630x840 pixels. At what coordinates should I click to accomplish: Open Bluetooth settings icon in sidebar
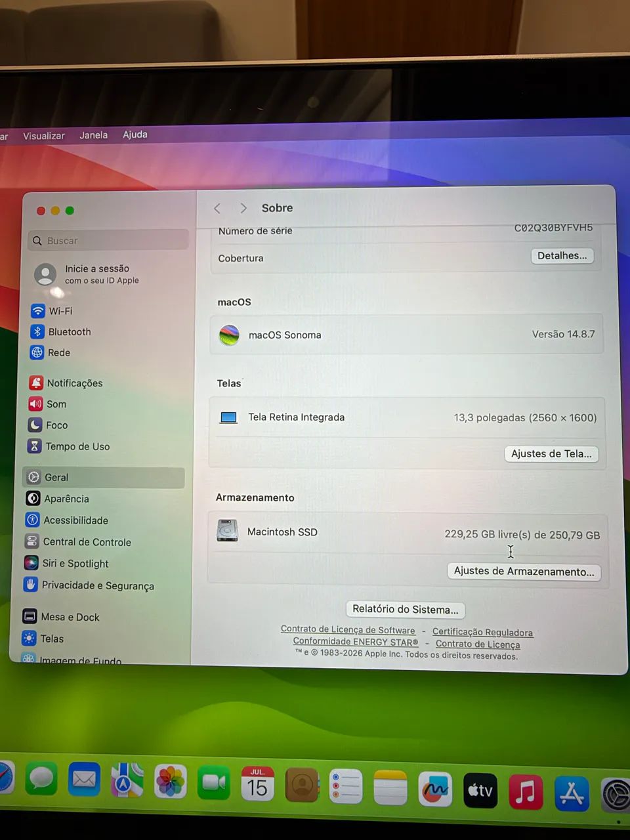(x=37, y=331)
